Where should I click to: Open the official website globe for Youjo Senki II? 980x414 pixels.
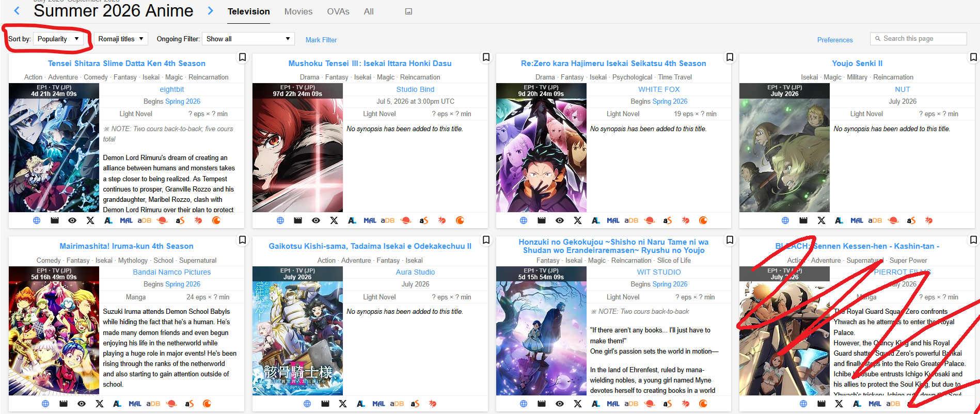(785, 220)
